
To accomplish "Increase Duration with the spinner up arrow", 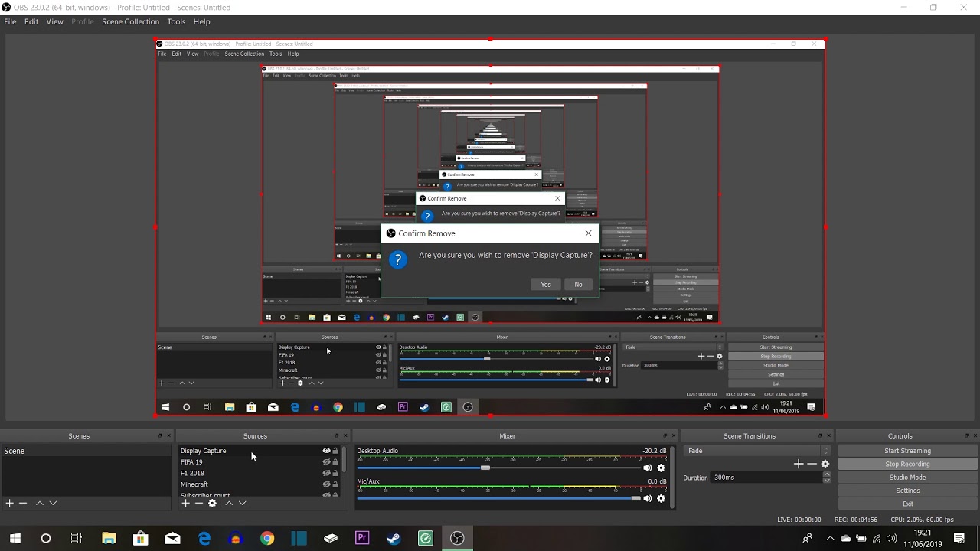I will click(827, 474).
